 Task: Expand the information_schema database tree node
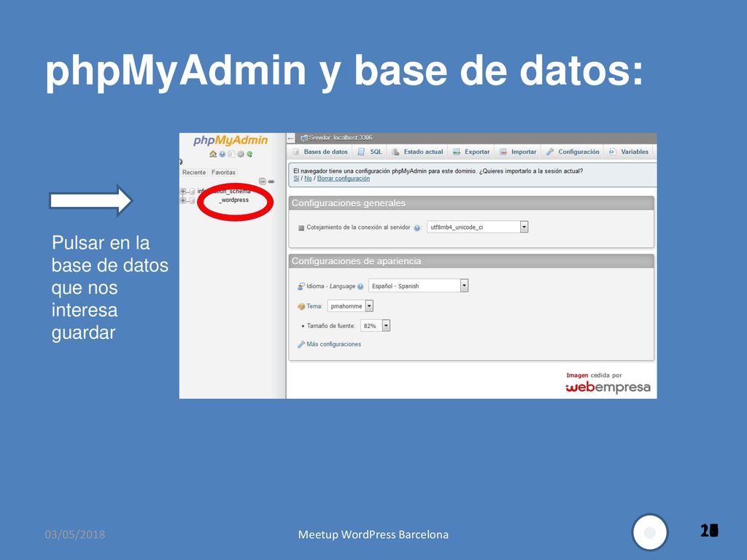pos(183,192)
